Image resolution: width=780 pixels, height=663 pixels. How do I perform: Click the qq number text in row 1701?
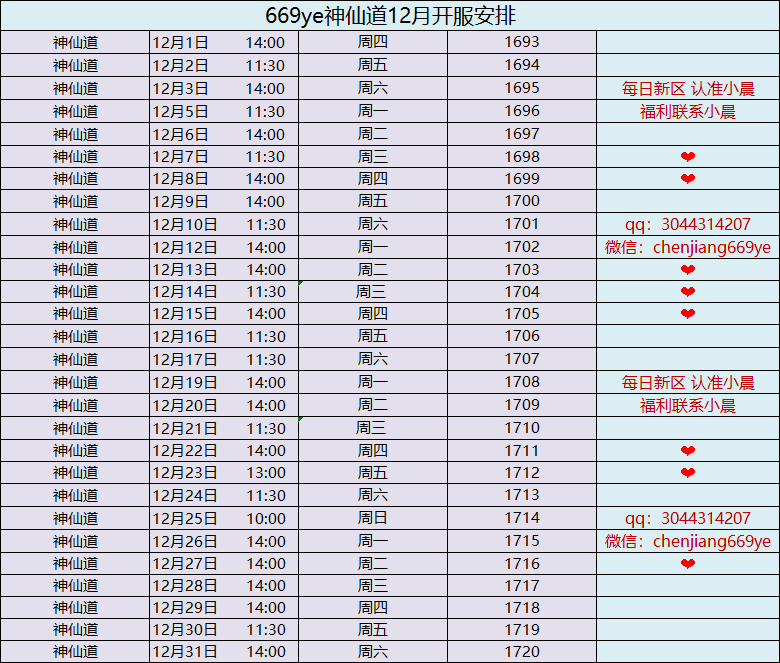(687, 225)
